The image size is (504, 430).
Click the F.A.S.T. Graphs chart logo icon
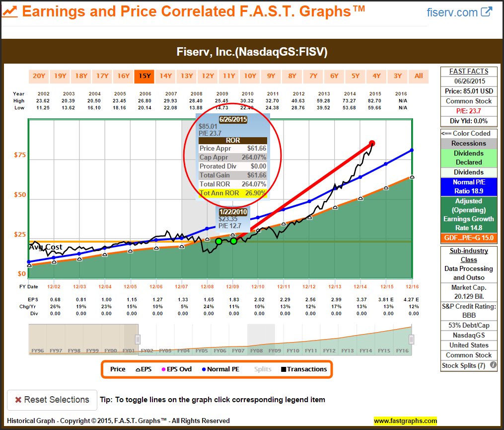pyautogui.click(x=11, y=11)
